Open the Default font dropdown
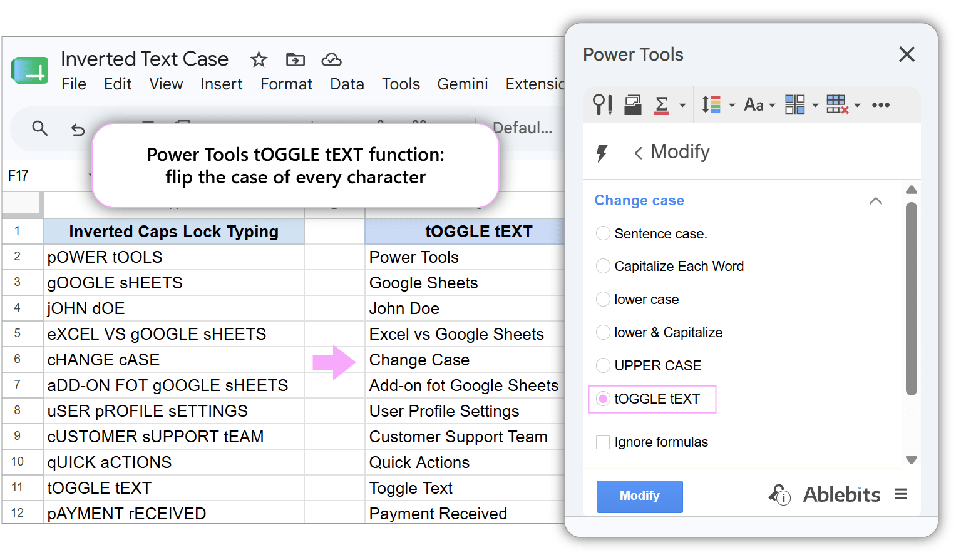 tap(523, 128)
